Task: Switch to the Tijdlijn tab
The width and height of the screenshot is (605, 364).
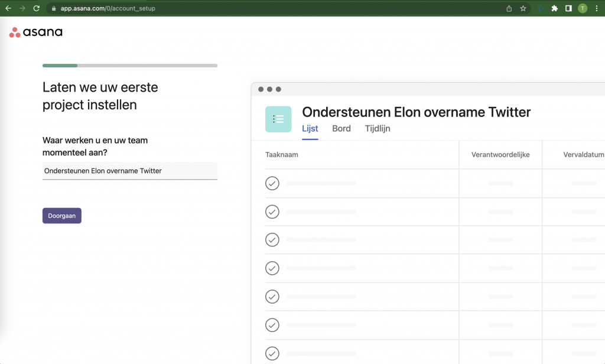Action: click(x=378, y=129)
